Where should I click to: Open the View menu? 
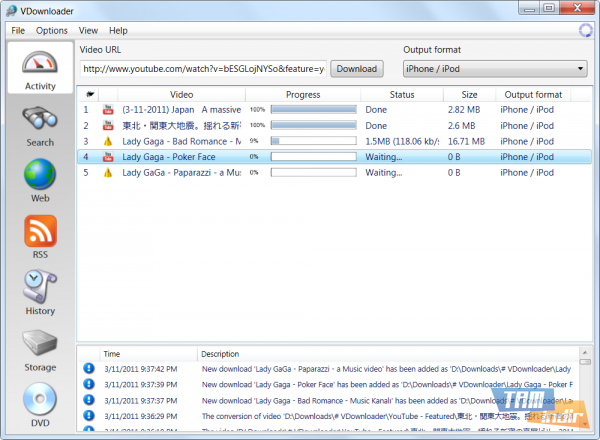point(88,31)
